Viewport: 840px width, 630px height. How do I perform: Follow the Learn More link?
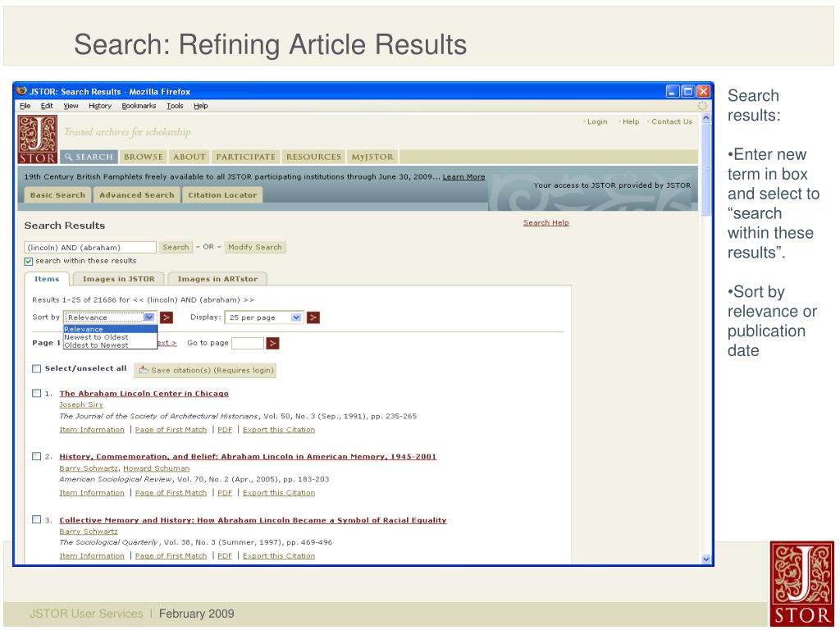tap(464, 177)
